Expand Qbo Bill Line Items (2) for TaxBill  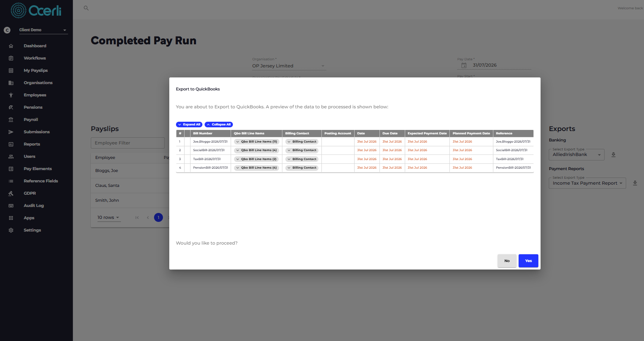256,159
